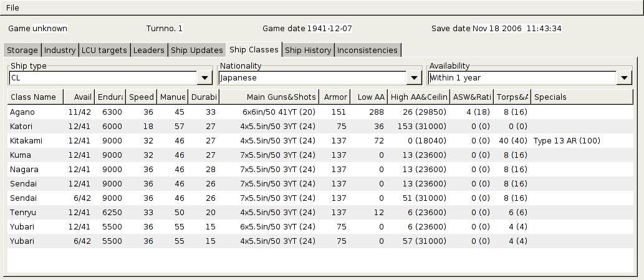Image resolution: width=644 pixels, height=280 pixels.
Task: Sort by the Avail column header
Action: point(79,97)
